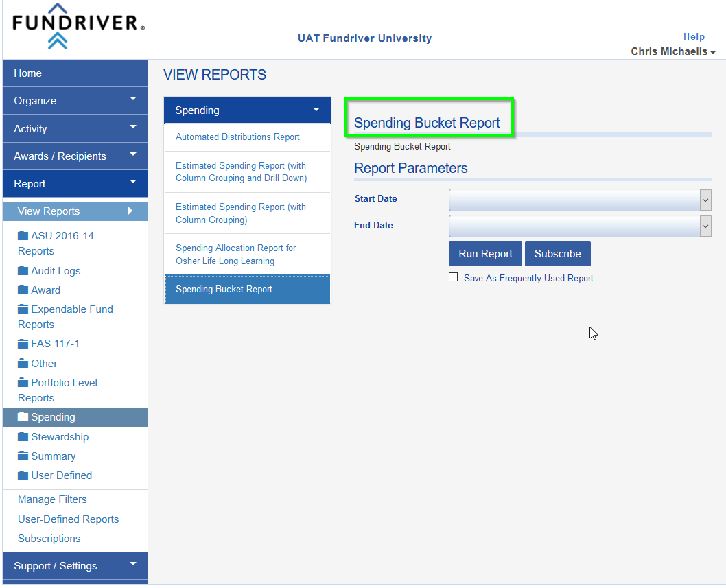Click the Stewardship folder icon

coord(23,436)
